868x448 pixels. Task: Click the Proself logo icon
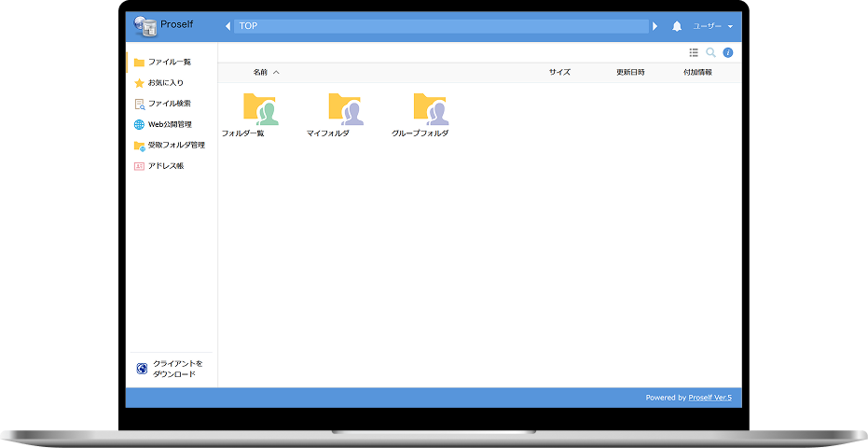pyautogui.click(x=145, y=26)
